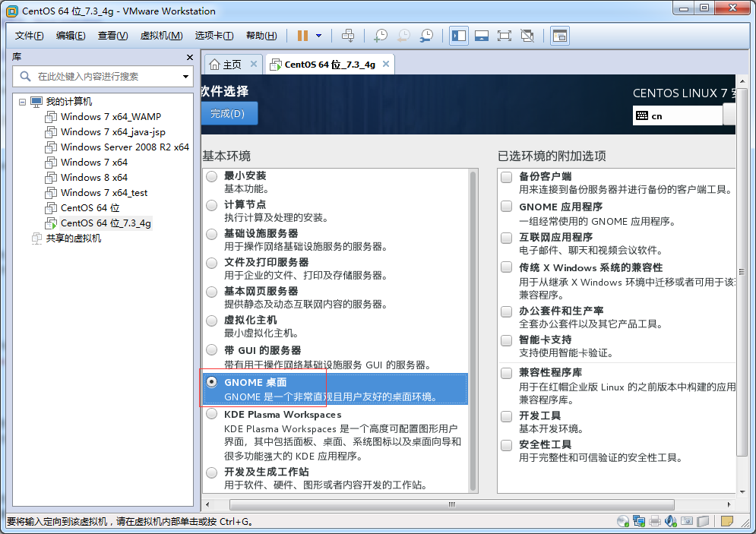Pause the virtual machine with the orange pause button

tap(303, 36)
